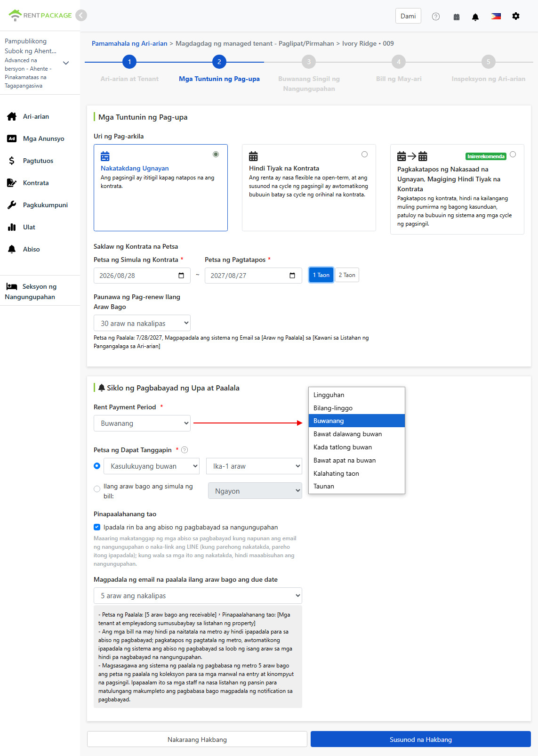Click Susunod na Hakbang button
Image resolution: width=538 pixels, height=756 pixels.
[x=421, y=739]
